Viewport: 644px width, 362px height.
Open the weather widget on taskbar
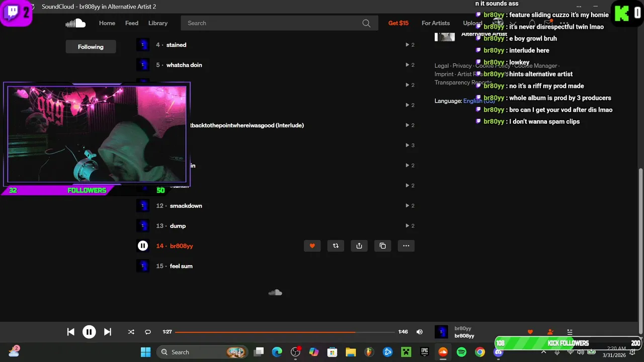point(14,351)
